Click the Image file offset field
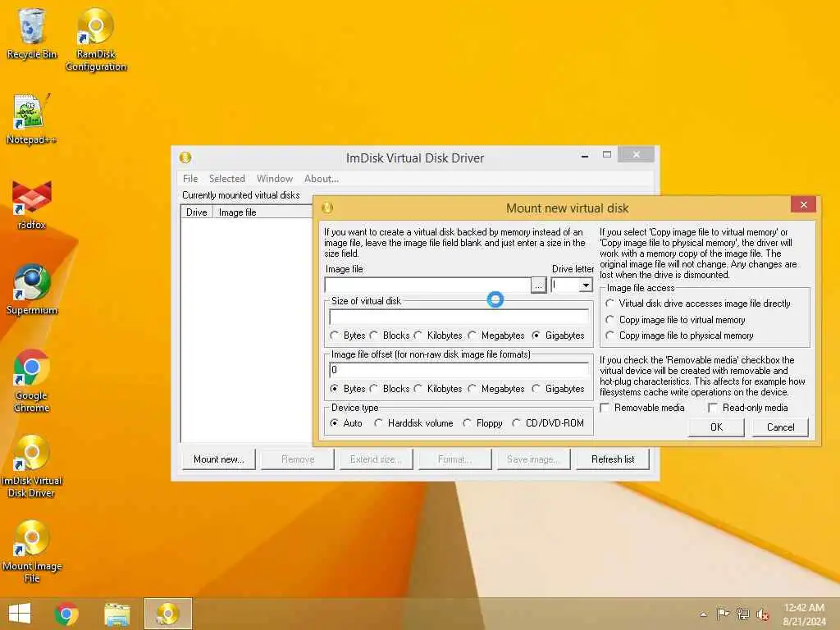 [x=459, y=370]
